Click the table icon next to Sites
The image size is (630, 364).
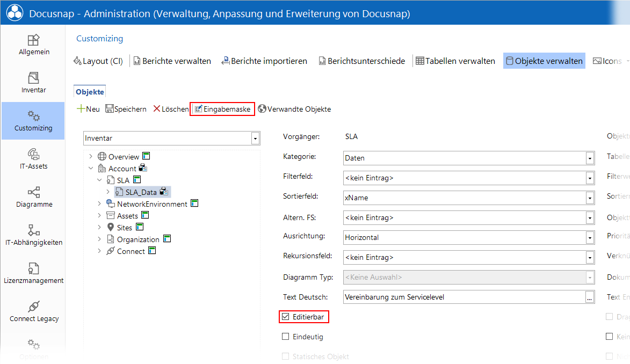tap(140, 227)
